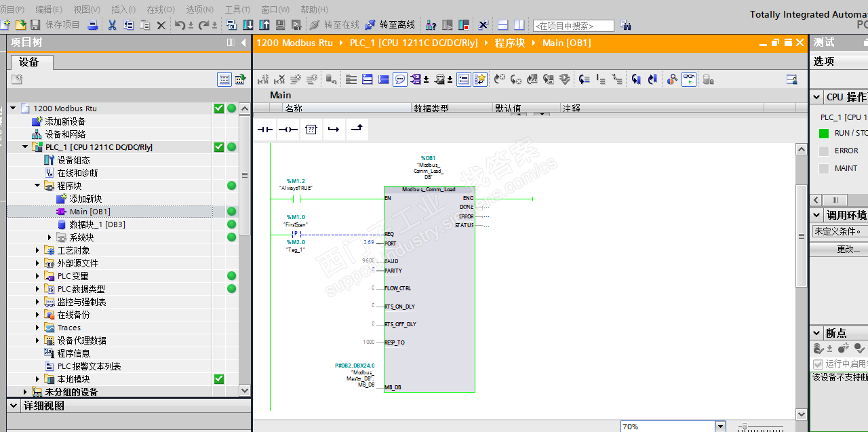Viewport: 868px width, 432px height.
Task: Collapse the CPU 操作 panel section
Action: tap(817, 97)
